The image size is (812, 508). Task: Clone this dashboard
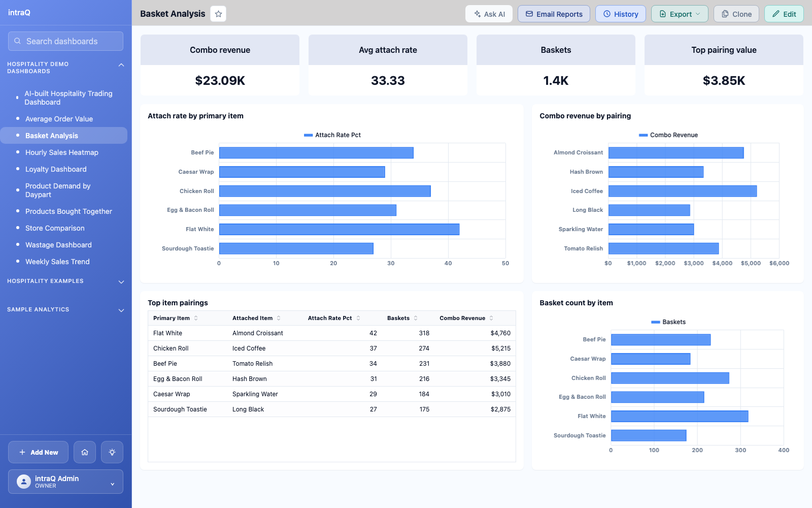pos(736,14)
